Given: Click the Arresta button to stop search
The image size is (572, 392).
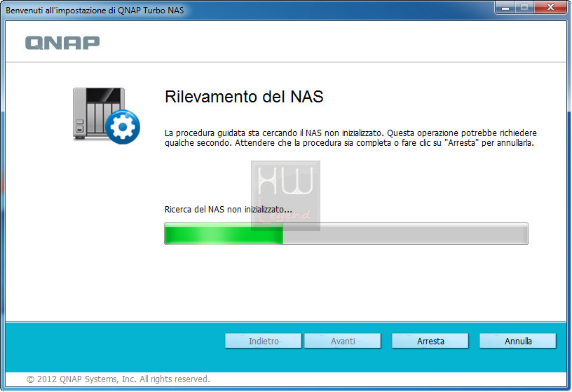Looking at the screenshot, I should [x=430, y=341].
